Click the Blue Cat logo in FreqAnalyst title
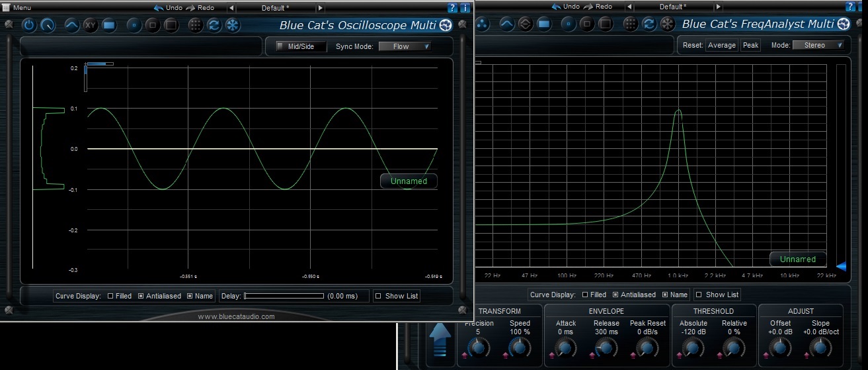This screenshot has height=370, width=868. click(843, 24)
